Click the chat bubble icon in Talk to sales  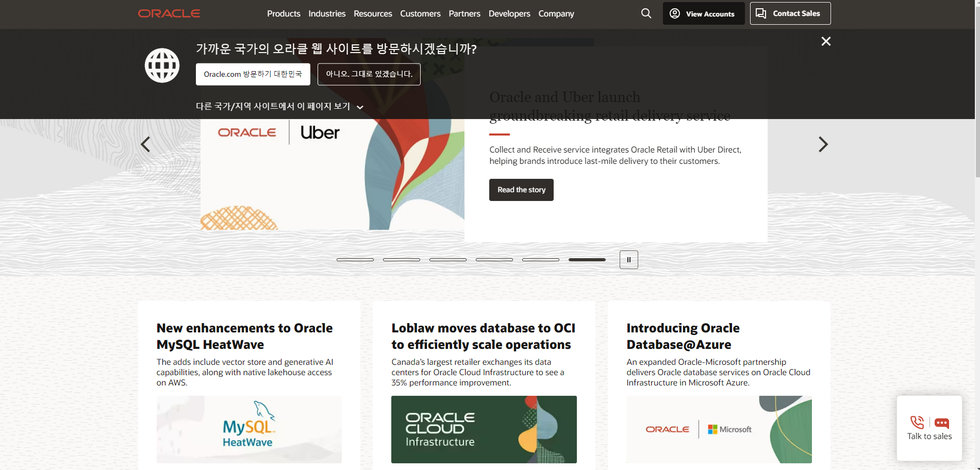tap(941, 423)
